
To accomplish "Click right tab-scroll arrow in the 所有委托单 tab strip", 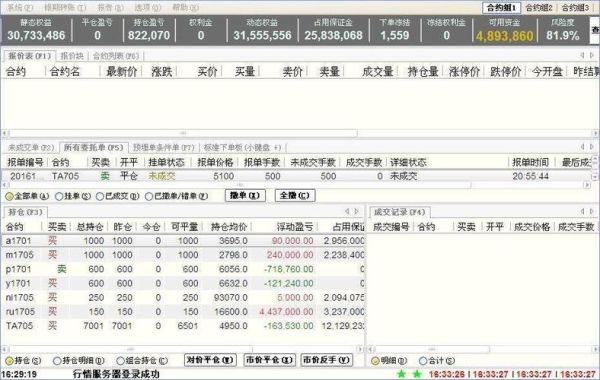I will [x=592, y=147].
